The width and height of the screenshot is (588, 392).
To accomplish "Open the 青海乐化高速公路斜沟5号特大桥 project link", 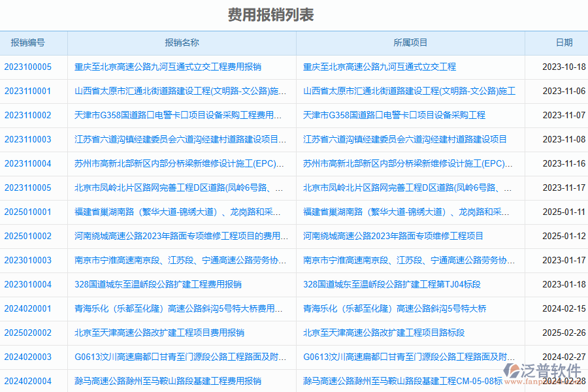I will 395,308.
